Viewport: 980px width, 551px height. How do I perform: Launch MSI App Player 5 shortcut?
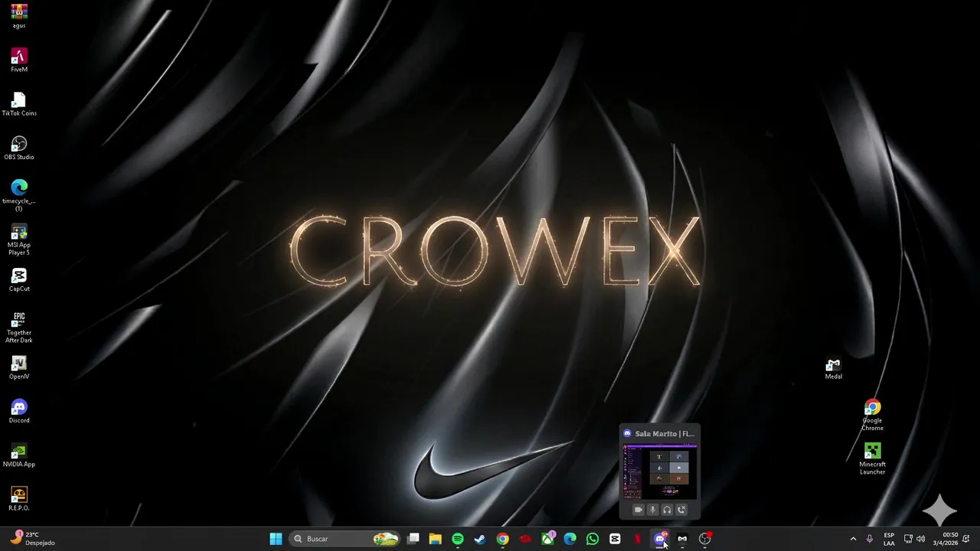coord(19,240)
